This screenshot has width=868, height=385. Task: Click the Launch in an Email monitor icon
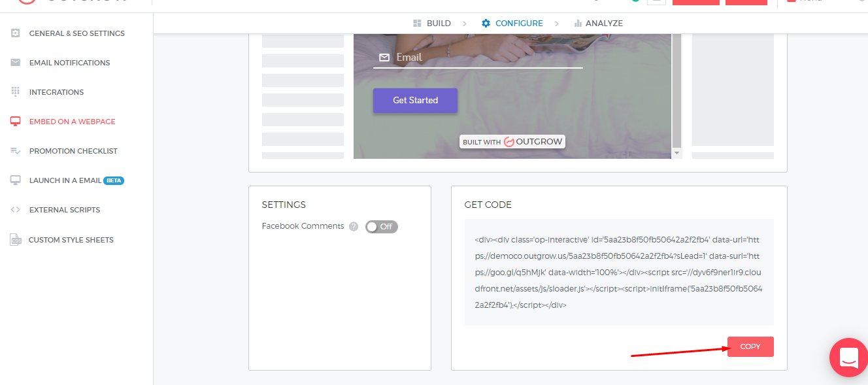[x=16, y=180]
